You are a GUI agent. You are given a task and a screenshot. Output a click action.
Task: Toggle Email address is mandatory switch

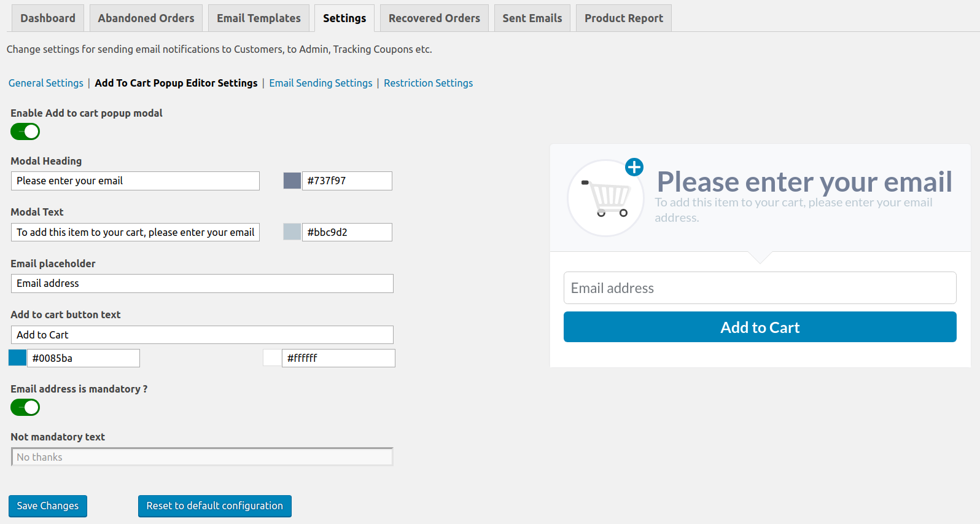click(x=25, y=407)
